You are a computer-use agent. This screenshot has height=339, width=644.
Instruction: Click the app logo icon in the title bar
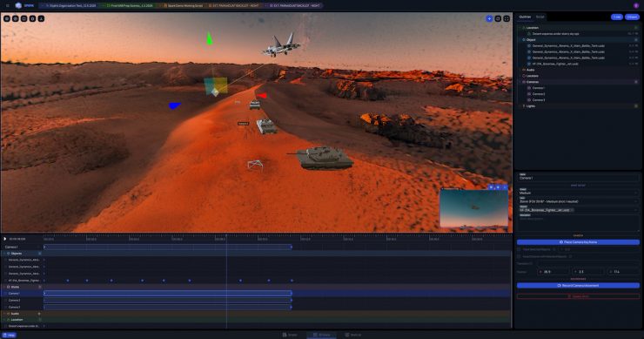[18, 6]
